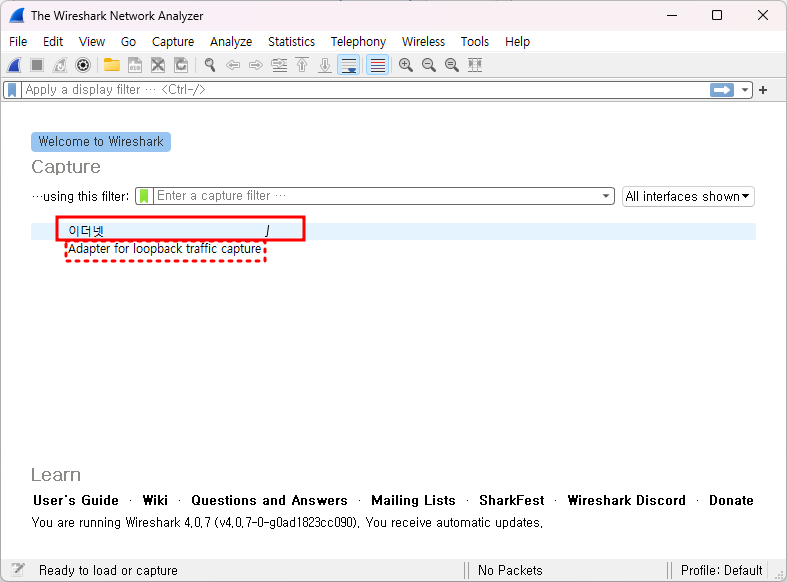Go to specified packet icon
The image size is (787, 582).
pos(279,65)
